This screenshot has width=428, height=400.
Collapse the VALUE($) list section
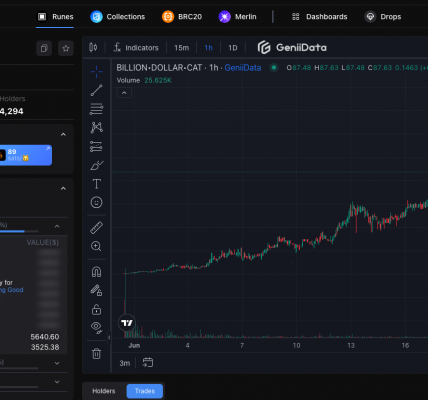[x=57, y=226]
